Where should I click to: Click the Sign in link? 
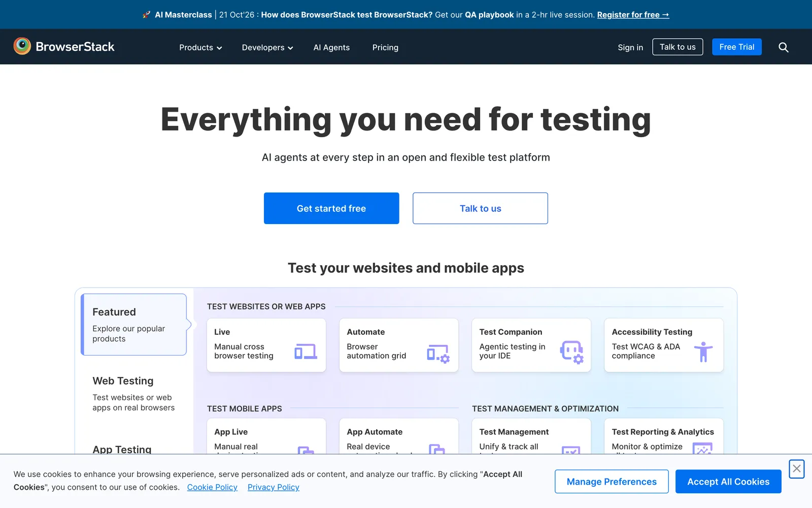point(630,47)
